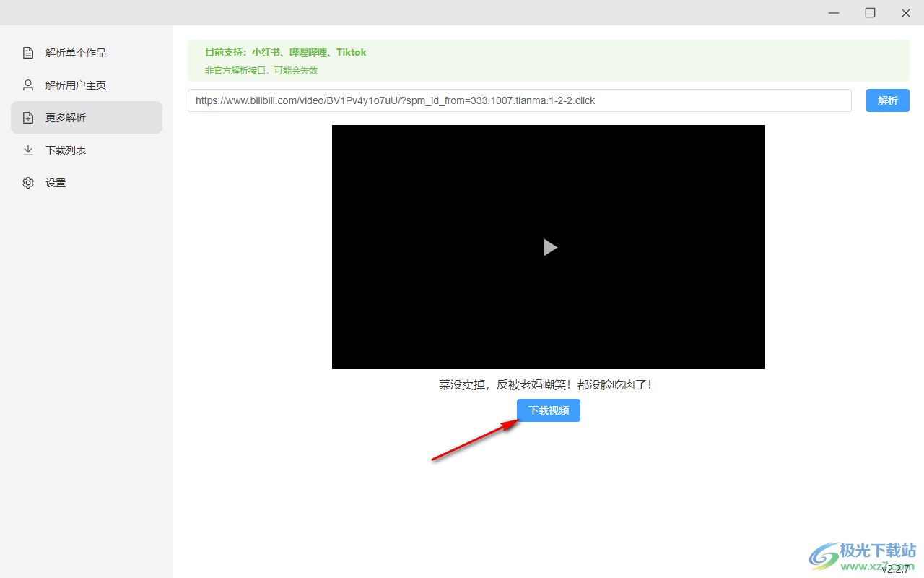This screenshot has width=924, height=578.
Task: Open the 解析用户主页 menu item
Action: click(87, 85)
